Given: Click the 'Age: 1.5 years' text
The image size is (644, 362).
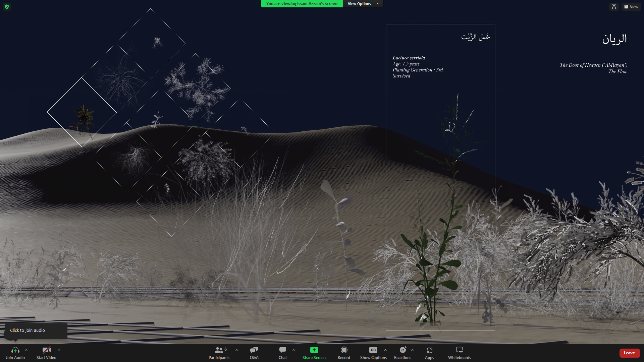Looking at the screenshot, I should pyautogui.click(x=406, y=64).
